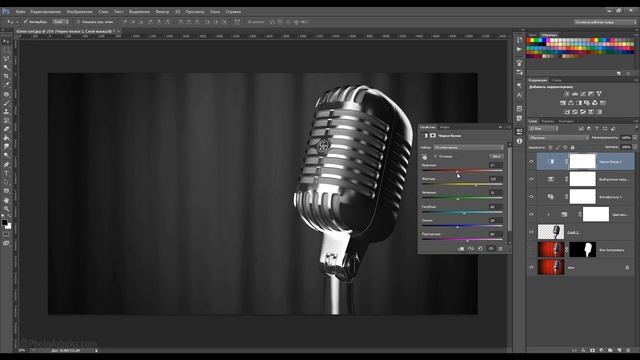Image resolution: width=640 pixels, height=360 pixels.
Task: Select the masked background layer's mask thumbnail
Action: pyautogui.click(x=582, y=249)
